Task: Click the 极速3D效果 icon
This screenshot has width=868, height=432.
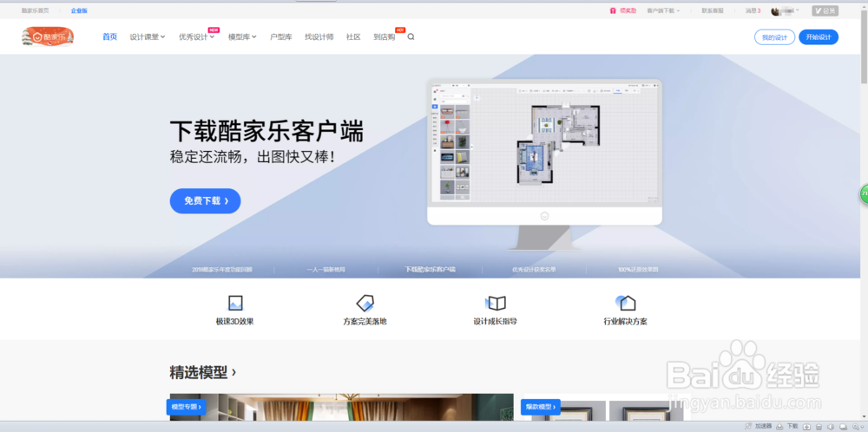Action: click(x=235, y=303)
